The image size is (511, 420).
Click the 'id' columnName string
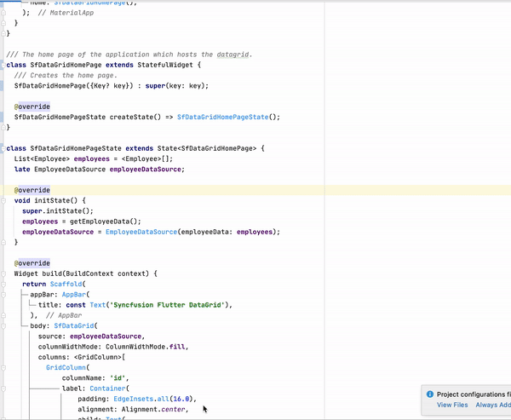tap(118, 377)
